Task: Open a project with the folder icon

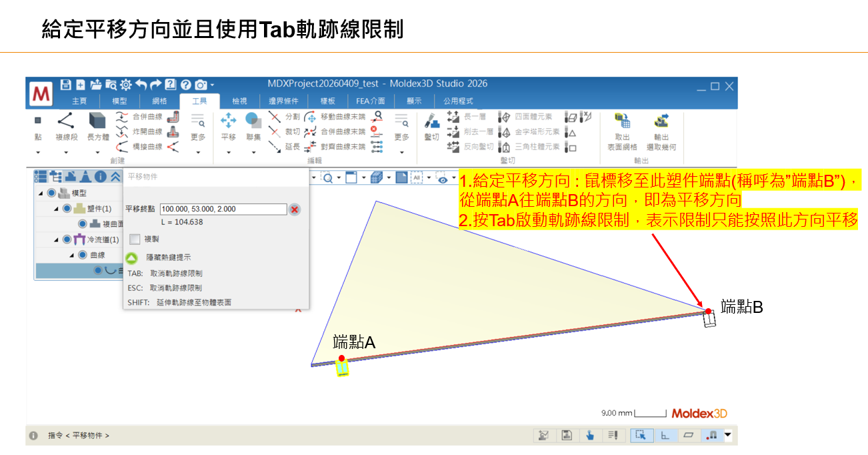Action: (x=95, y=85)
